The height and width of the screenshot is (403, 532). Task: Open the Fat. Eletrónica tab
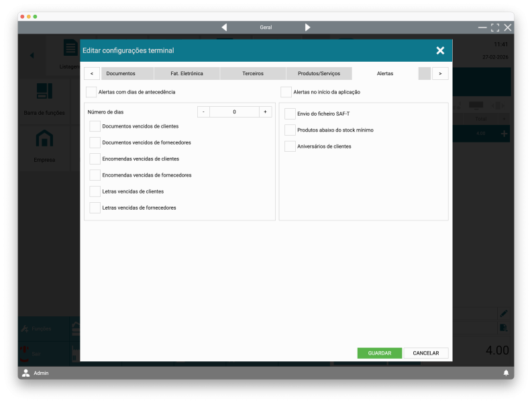pos(187,73)
